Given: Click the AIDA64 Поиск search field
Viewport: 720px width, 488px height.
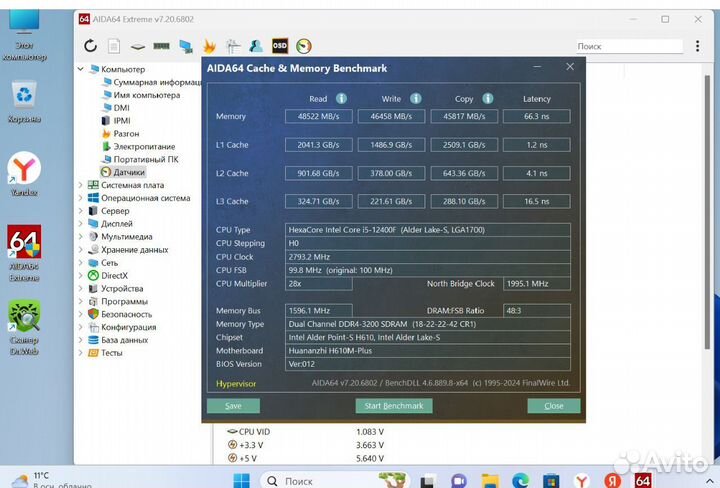Looking at the screenshot, I should coord(629,46).
